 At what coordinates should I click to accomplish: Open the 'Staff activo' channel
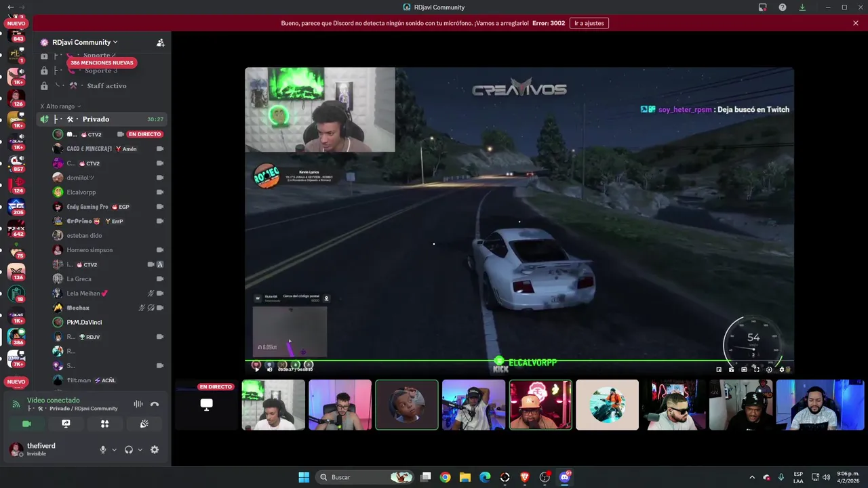coord(102,86)
